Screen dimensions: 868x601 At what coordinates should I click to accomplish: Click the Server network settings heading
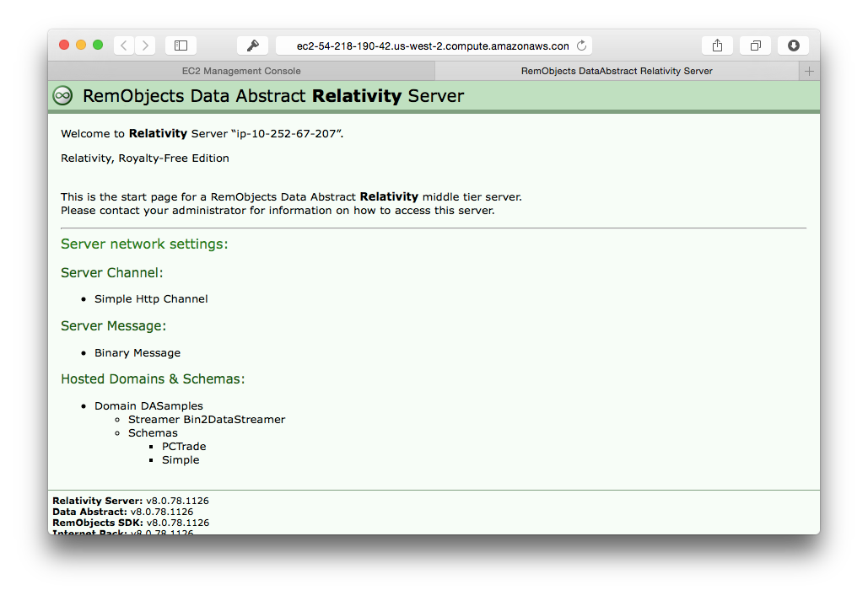(144, 244)
